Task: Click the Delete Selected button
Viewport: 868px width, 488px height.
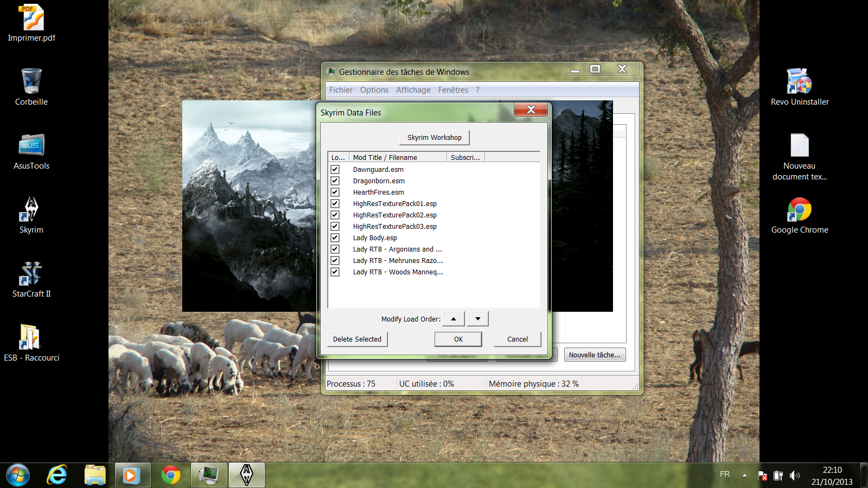Action: click(x=357, y=339)
